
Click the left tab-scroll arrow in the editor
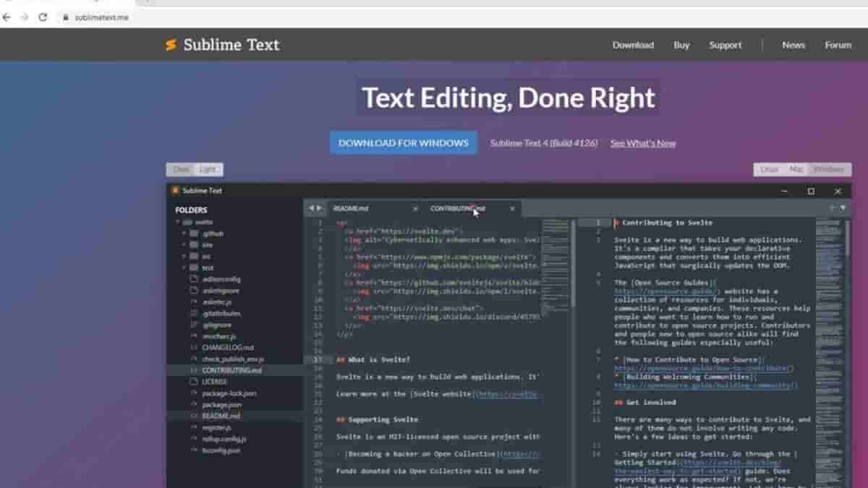pyautogui.click(x=311, y=207)
